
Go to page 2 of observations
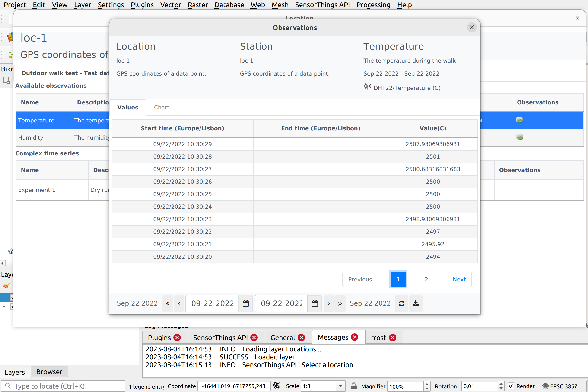[x=426, y=279]
